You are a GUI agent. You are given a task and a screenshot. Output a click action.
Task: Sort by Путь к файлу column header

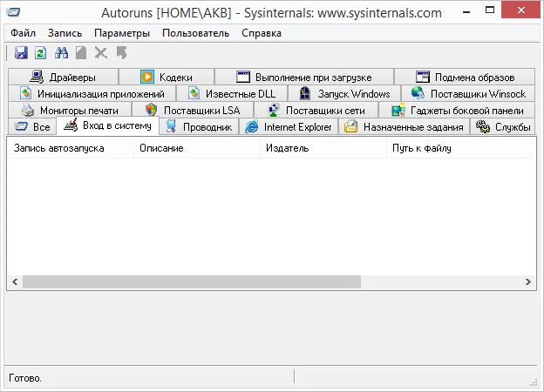(x=461, y=148)
